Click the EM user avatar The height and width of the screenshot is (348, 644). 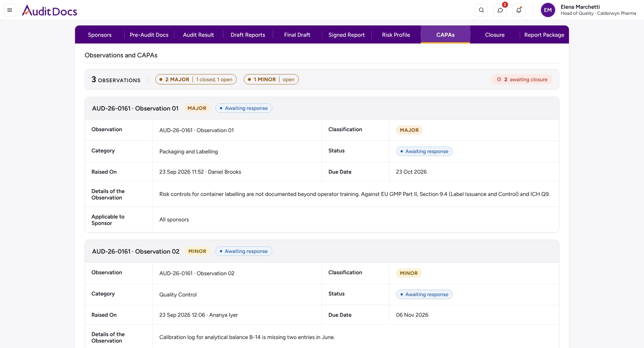tap(548, 10)
